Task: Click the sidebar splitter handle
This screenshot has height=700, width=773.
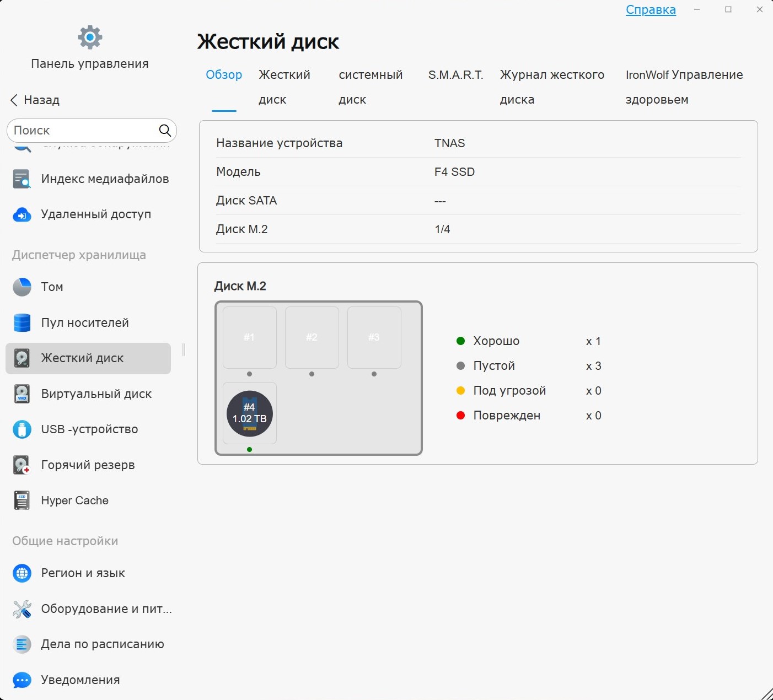Action: tap(184, 349)
